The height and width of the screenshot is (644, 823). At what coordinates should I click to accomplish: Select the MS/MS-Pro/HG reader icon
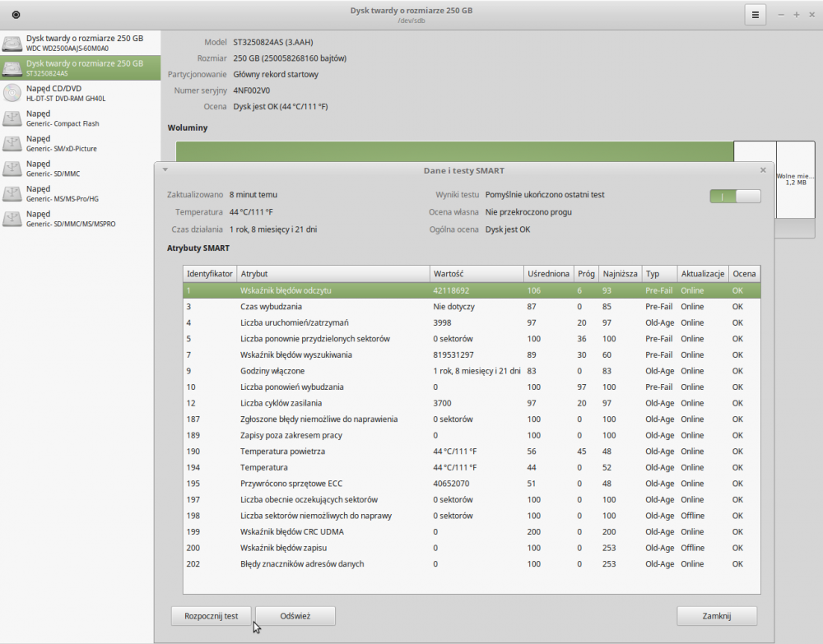(12, 193)
